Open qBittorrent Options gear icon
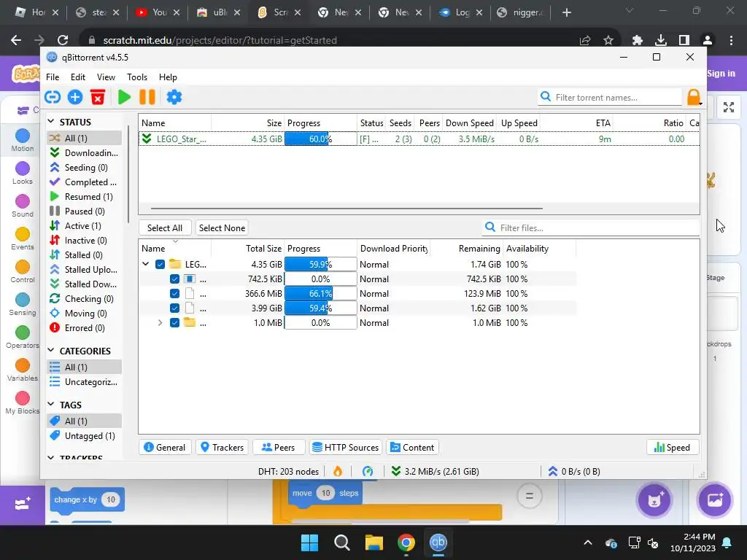Screen dimensions: 747x560 174,97
